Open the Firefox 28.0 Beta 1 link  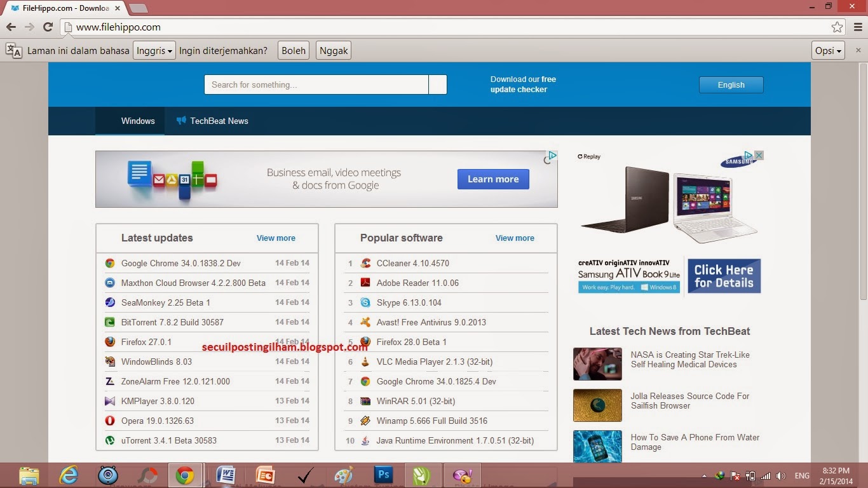click(x=412, y=342)
